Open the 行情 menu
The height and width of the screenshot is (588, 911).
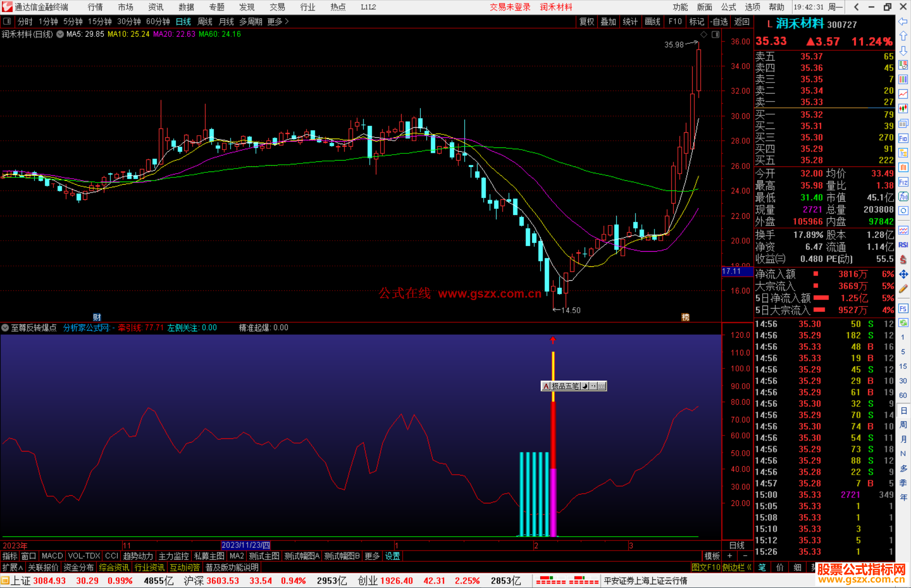click(x=95, y=7)
